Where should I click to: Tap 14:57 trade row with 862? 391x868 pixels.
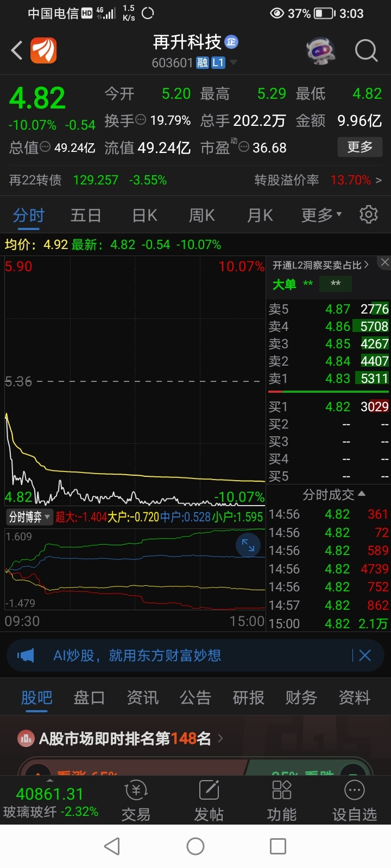tap(329, 605)
